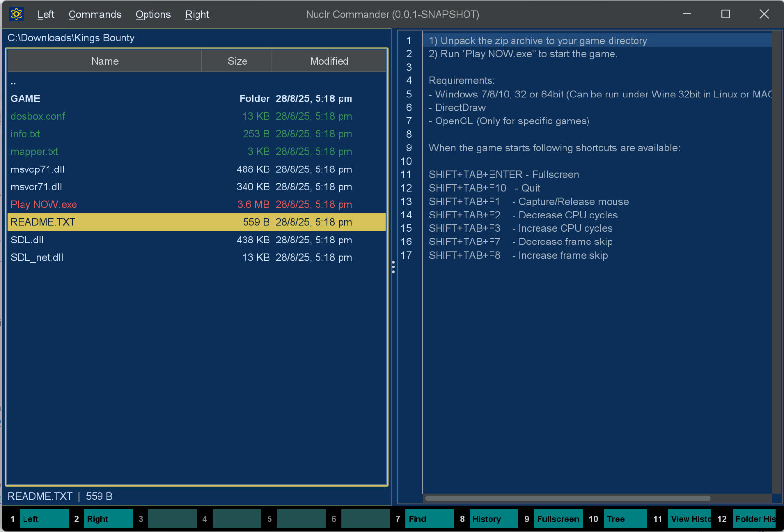Select the dosbox.conf file
784x532 pixels.
pyautogui.click(x=196, y=116)
